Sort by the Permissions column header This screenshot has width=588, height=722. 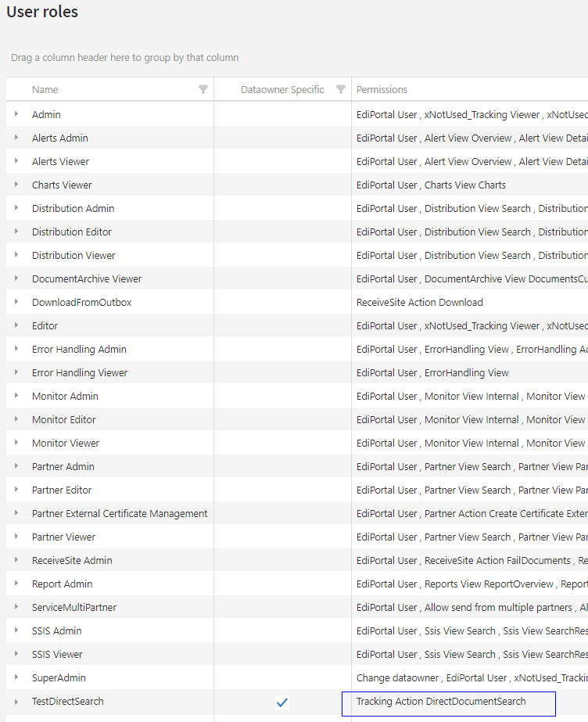point(382,90)
